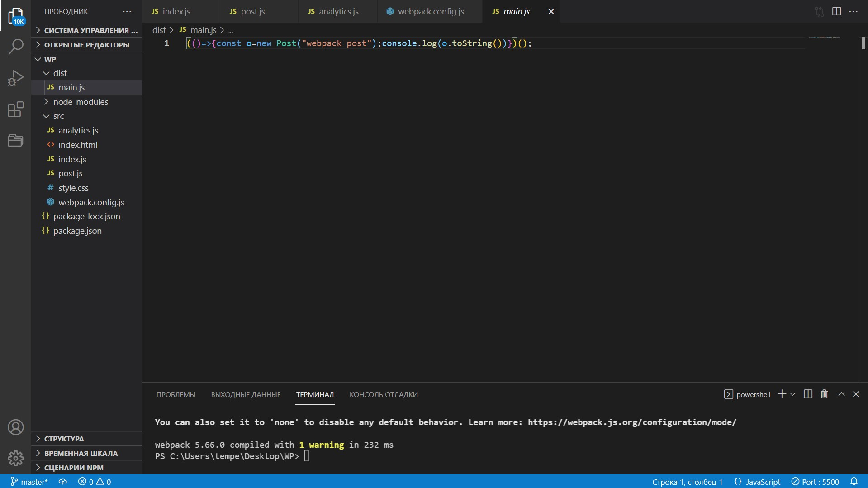The height and width of the screenshot is (488, 868).
Task: Open Run and Debug view icon
Action: (16, 78)
